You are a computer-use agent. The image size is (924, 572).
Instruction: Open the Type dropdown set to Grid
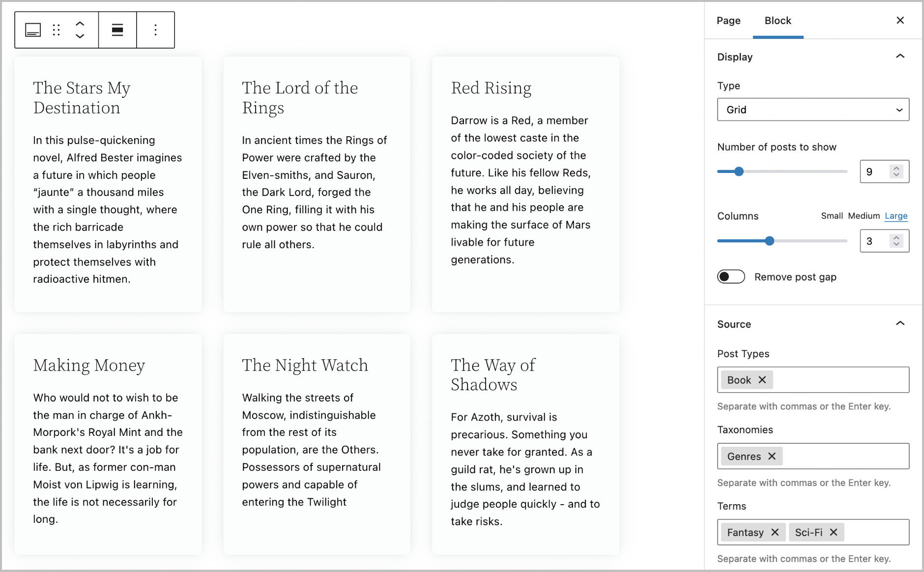(813, 110)
